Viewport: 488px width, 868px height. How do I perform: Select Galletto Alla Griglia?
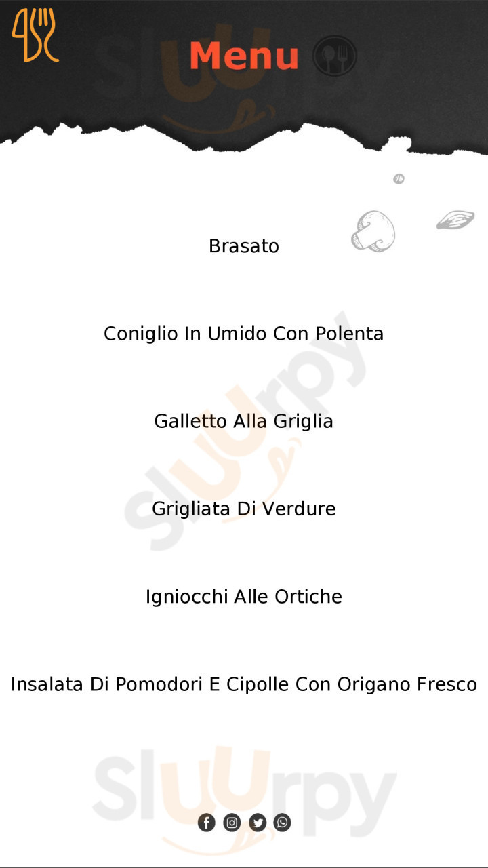pos(244,421)
